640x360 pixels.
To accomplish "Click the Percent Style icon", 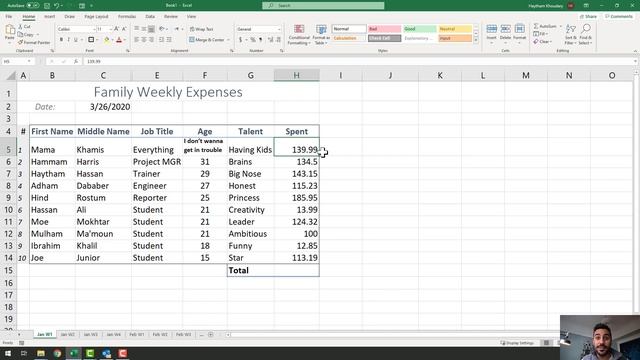I will [253, 40].
